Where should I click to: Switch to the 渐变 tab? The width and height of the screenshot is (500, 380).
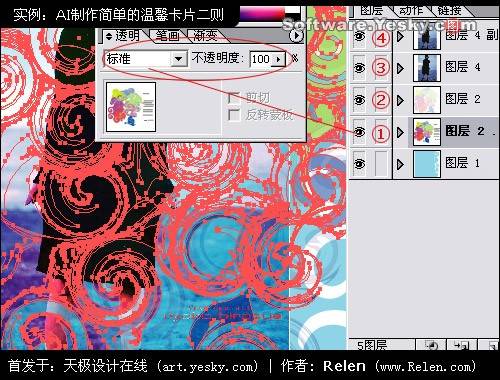tap(205, 36)
